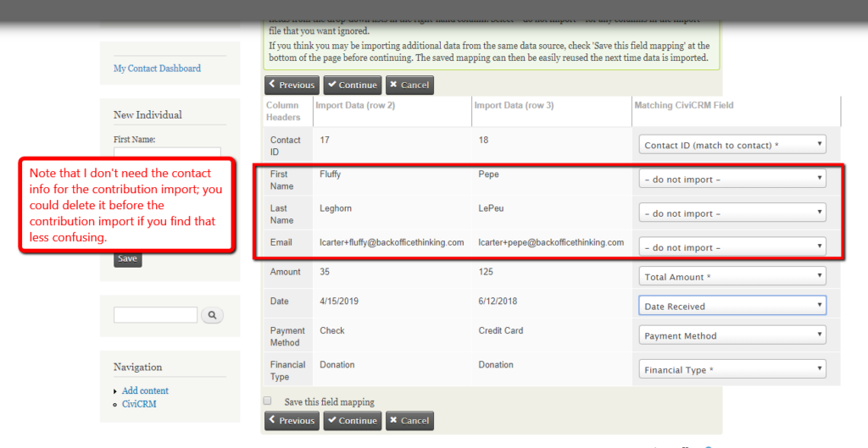Select the email lcarter+fluffy@backofficethinking.com cell

click(392, 242)
